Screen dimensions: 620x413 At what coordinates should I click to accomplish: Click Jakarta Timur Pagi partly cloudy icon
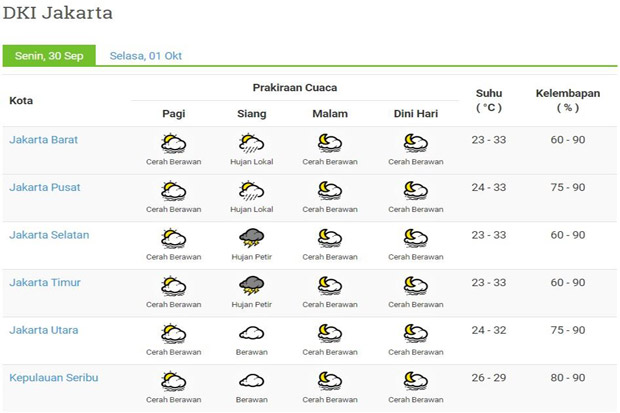[x=173, y=286]
